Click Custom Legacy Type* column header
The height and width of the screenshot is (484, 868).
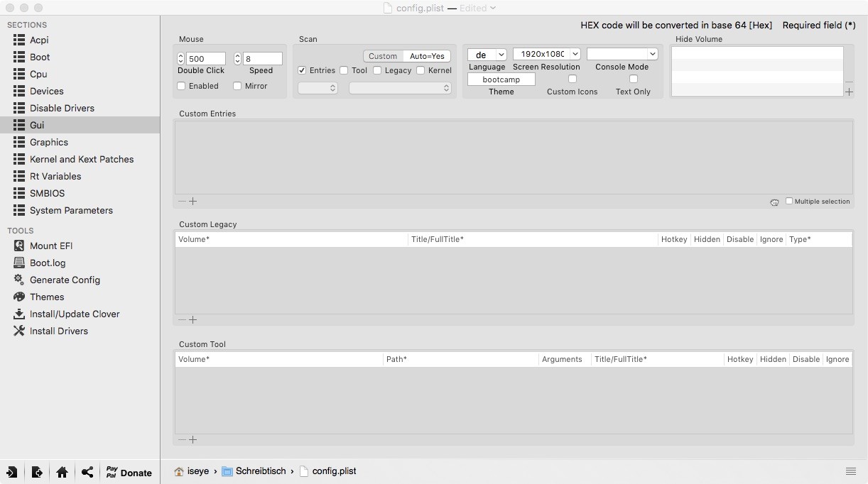[819, 240]
